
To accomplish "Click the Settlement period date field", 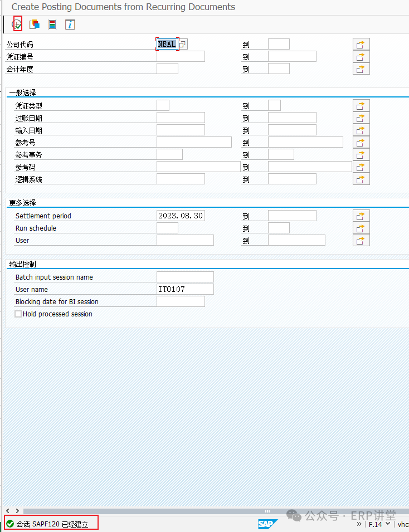I will 180,216.
